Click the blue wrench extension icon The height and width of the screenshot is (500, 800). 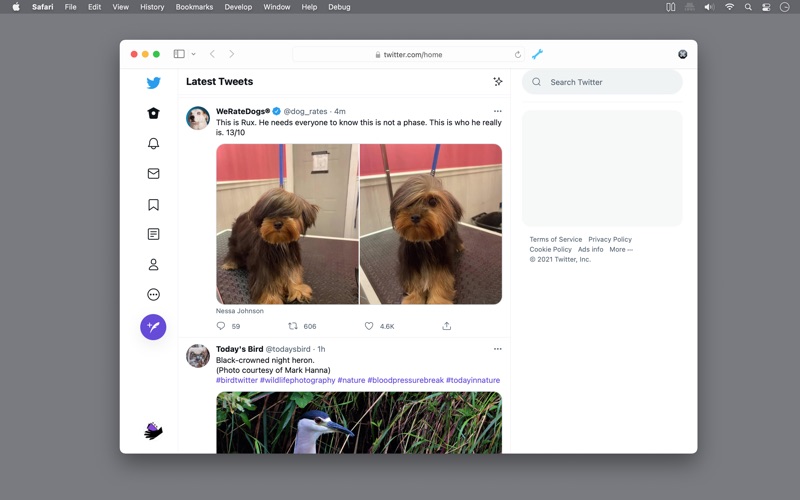coord(537,54)
